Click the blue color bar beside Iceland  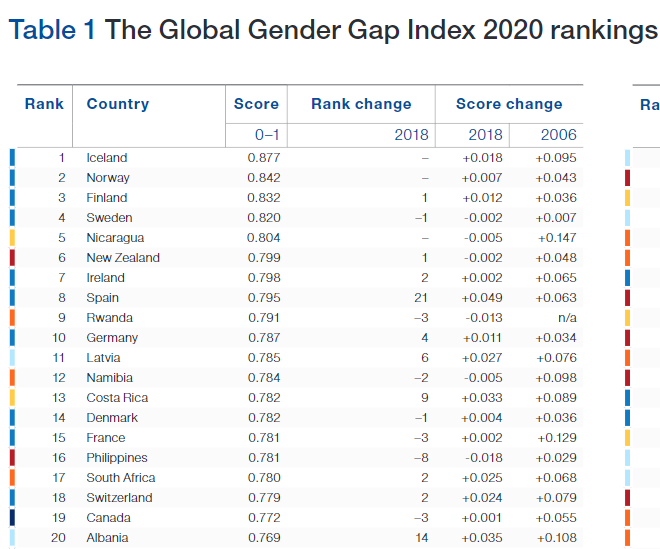click(12, 157)
